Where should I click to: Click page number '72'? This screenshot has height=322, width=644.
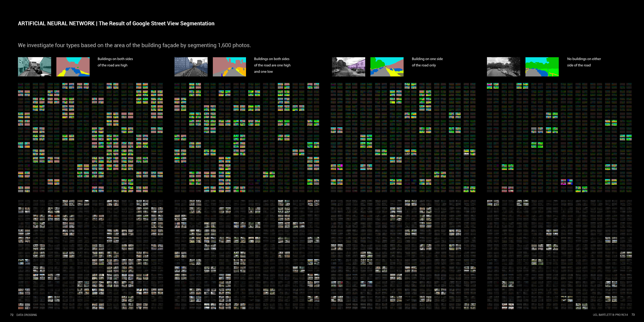[12, 315]
